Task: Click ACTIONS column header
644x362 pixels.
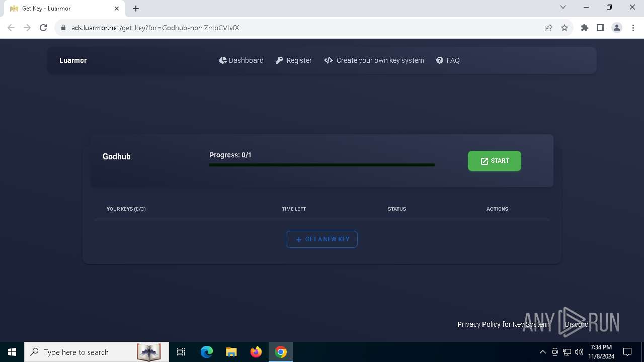Action: (x=497, y=209)
